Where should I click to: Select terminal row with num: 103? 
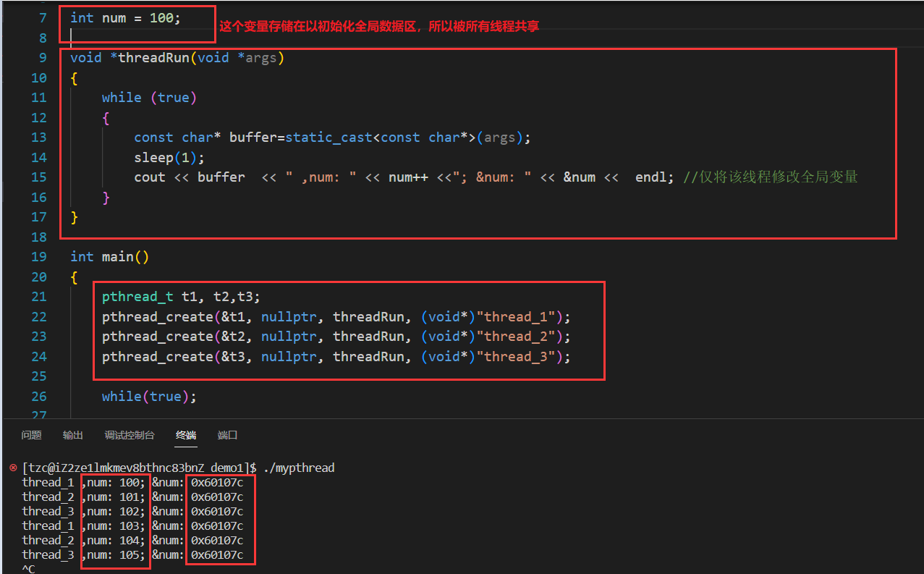[x=132, y=526]
